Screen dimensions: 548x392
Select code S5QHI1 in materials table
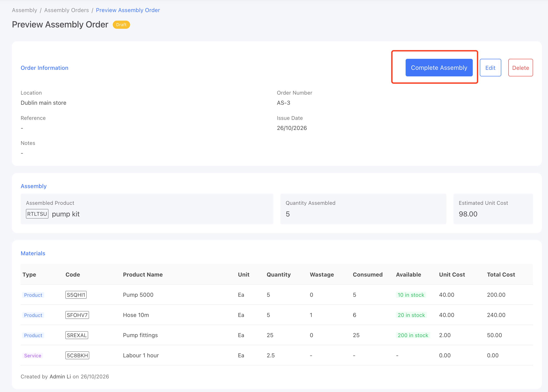coord(76,295)
